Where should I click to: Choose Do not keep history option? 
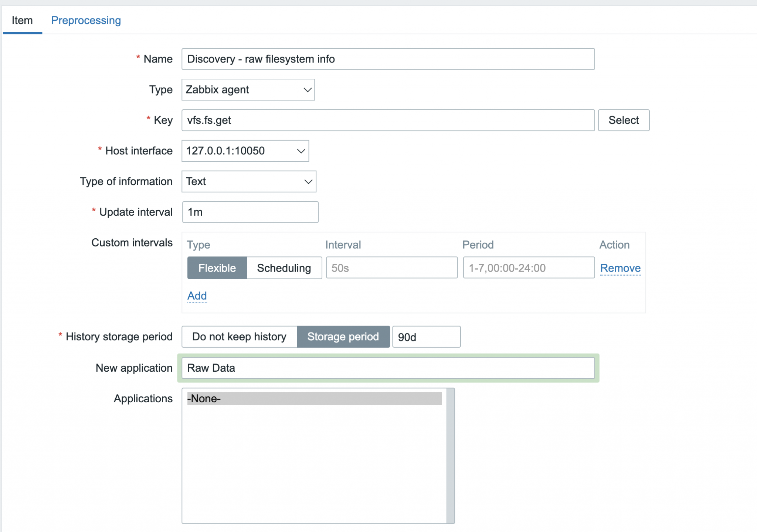pyautogui.click(x=239, y=337)
